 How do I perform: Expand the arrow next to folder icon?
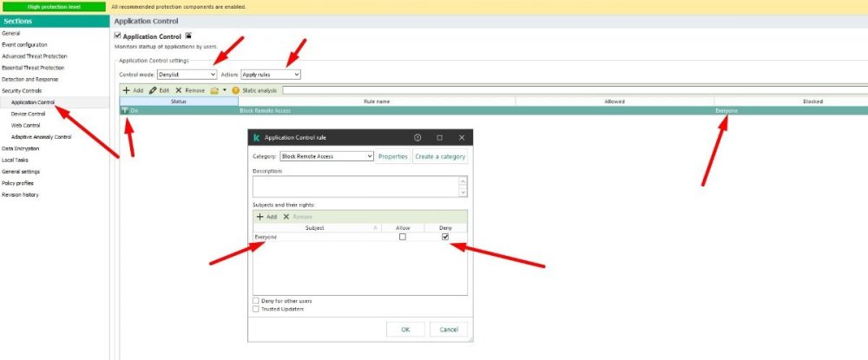pos(225,89)
